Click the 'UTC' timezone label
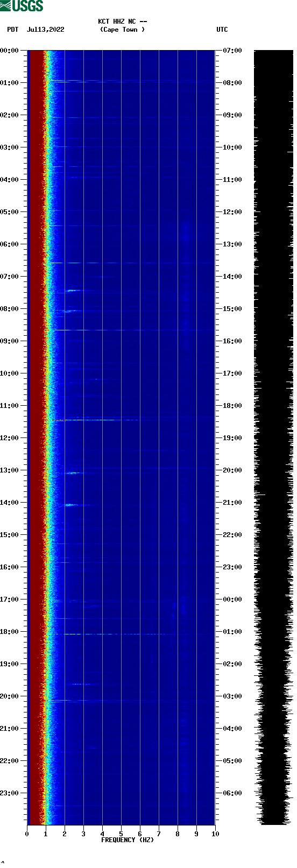Viewport: 297px width, 868px height. pos(222,30)
